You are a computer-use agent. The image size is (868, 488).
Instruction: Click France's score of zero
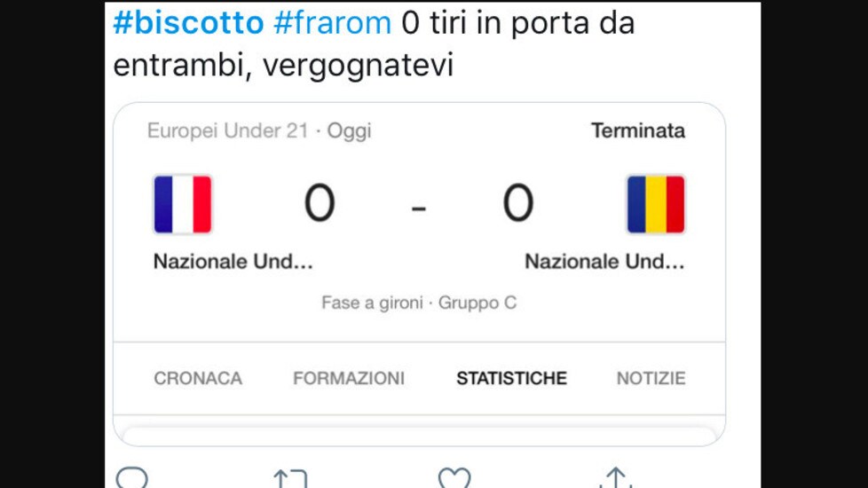coord(320,203)
